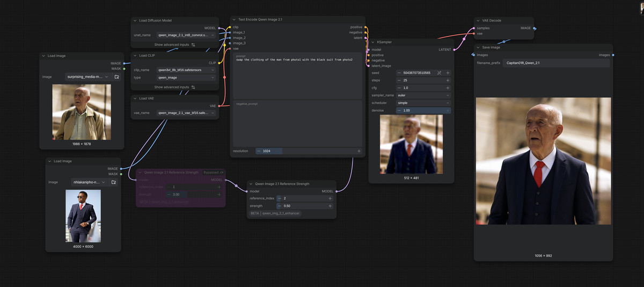Click the seed control-after-generate icon
The height and width of the screenshot is (287, 644).
click(x=439, y=73)
